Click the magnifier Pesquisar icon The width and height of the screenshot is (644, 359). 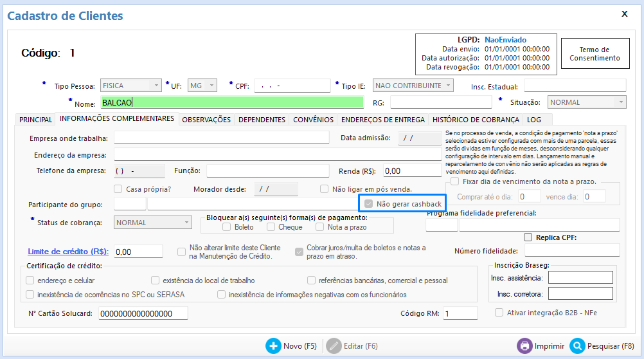tap(577, 346)
